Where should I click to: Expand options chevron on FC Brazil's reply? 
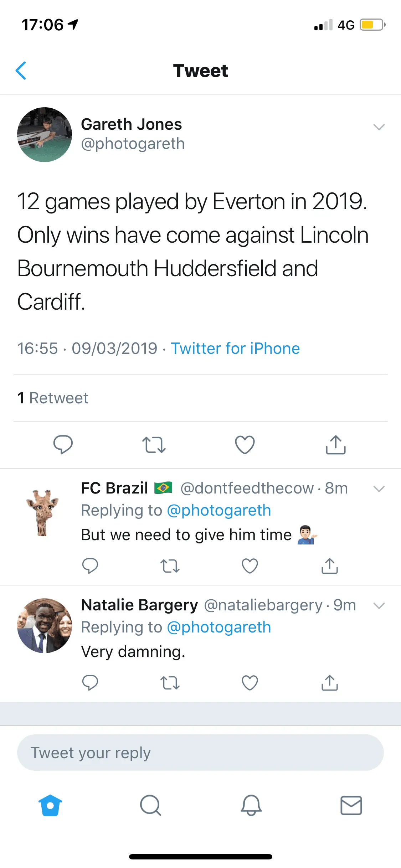tap(379, 489)
